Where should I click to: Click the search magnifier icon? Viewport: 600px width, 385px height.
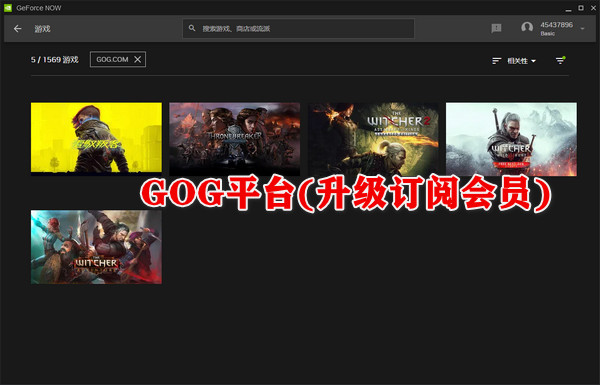pyautogui.click(x=192, y=28)
